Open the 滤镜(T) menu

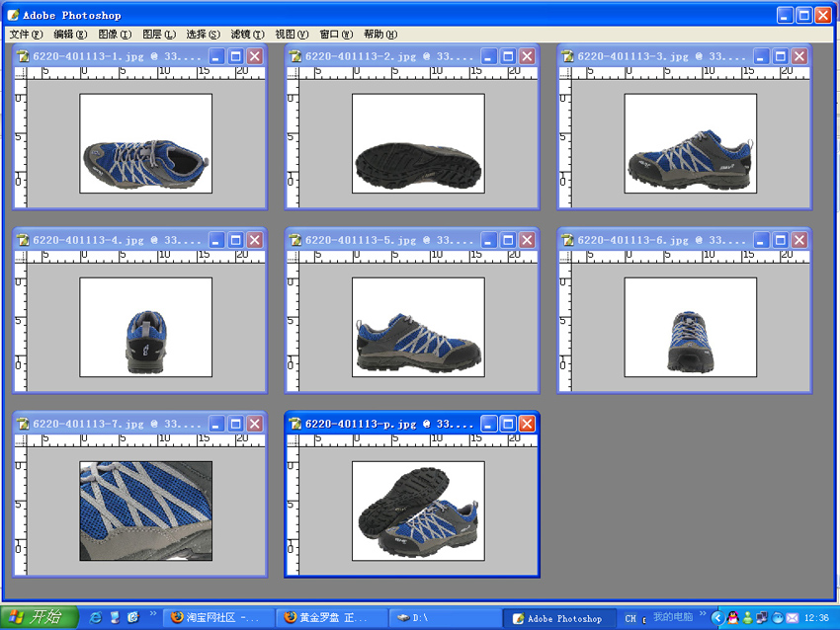[247, 35]
